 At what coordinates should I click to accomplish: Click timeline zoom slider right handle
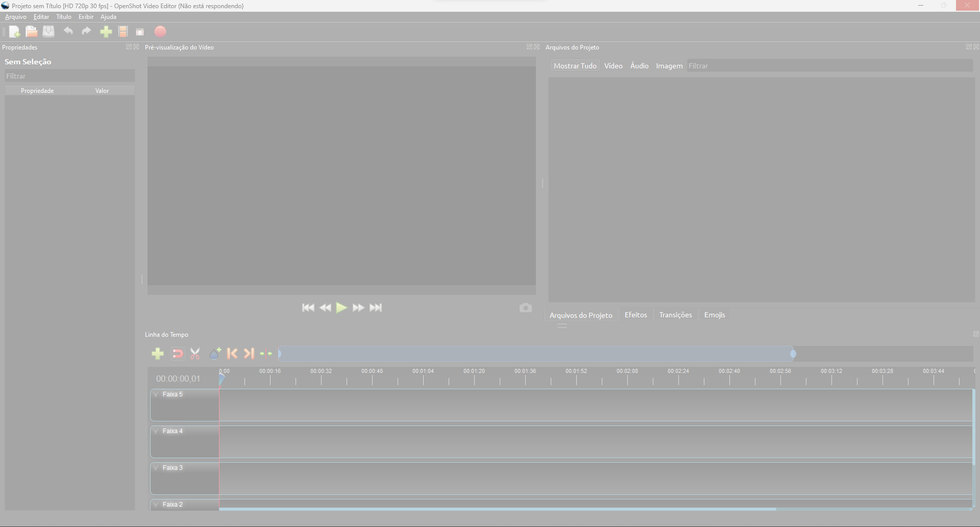(x=793, y=354)
